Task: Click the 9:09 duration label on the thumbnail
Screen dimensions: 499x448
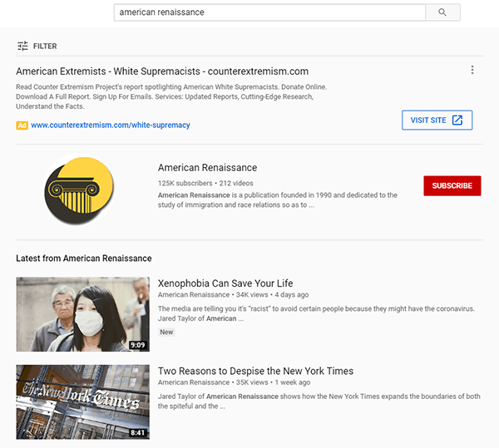Action: click(x=137, y=344)
